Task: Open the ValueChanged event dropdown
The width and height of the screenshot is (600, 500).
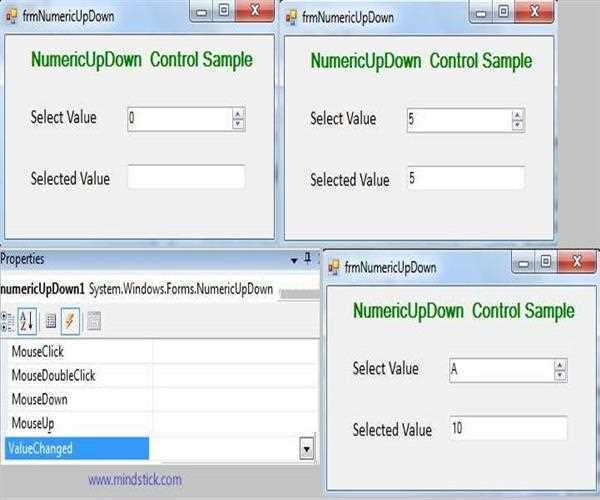Action: coord(306,449)
